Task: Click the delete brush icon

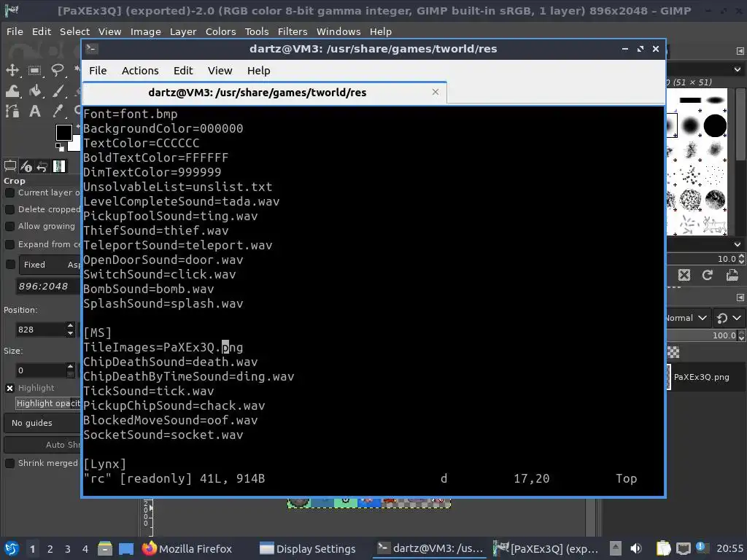Action: [x=684, y=275]
